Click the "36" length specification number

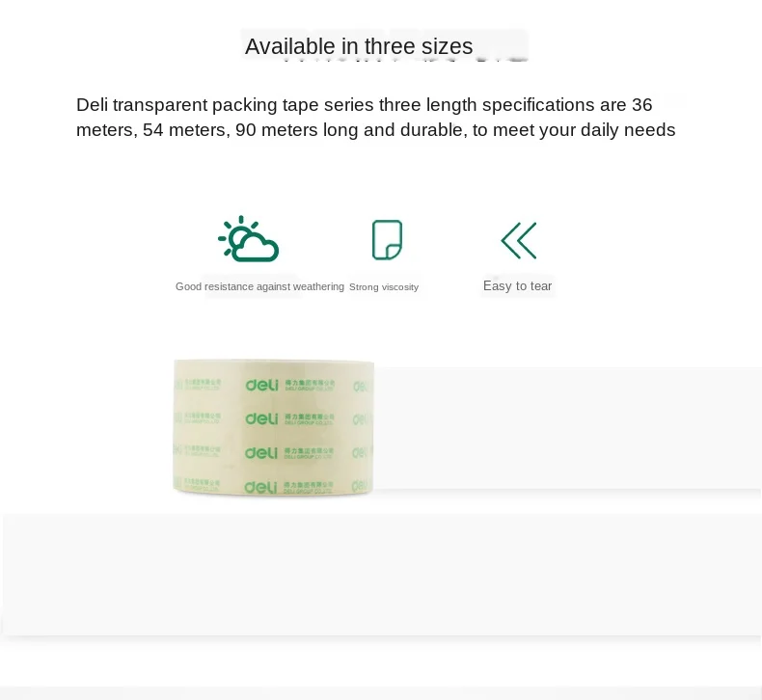coord(642,105)
